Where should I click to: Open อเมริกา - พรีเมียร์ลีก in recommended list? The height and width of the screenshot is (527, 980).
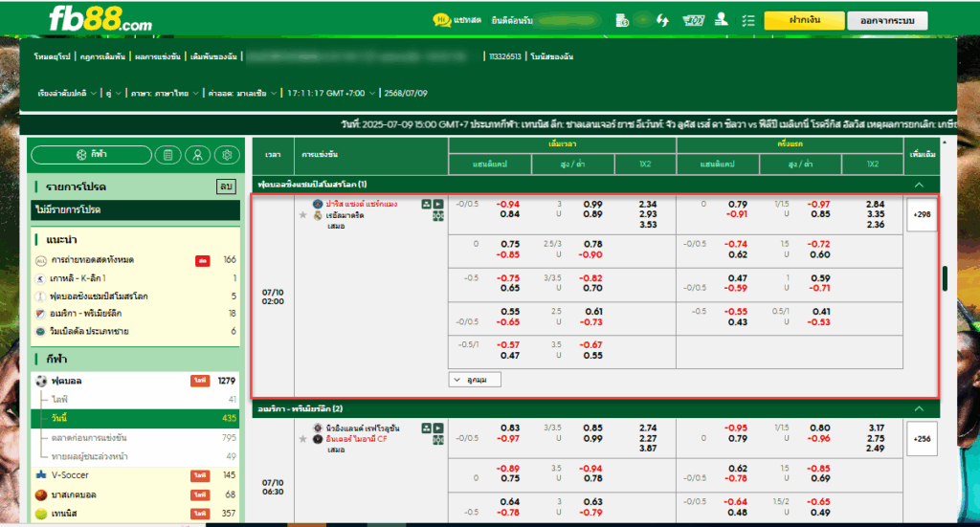135,314
